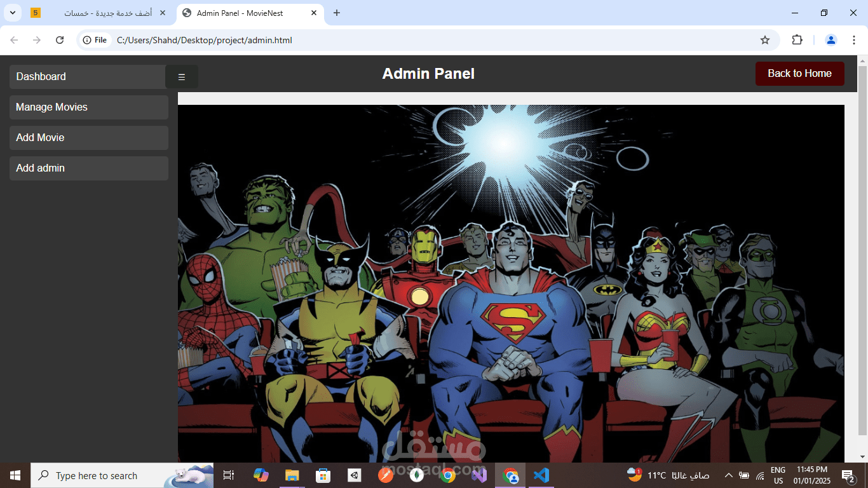Open the Wi-Fi network tray icon
Screen dimensions: 868x488
tap(760, 475)
